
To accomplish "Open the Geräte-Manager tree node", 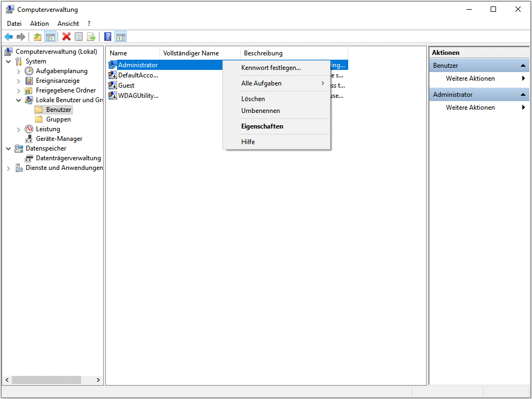I will click(59, 139).
